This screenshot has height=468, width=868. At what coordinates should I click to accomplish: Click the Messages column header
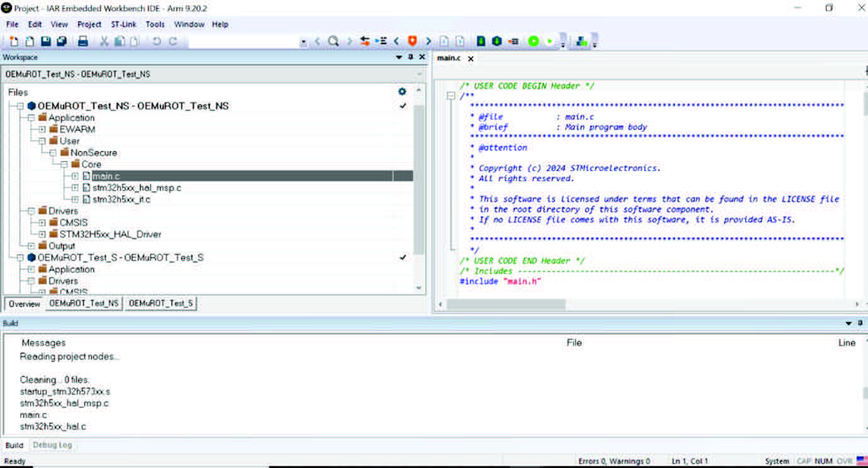click(x=43, y=343)
